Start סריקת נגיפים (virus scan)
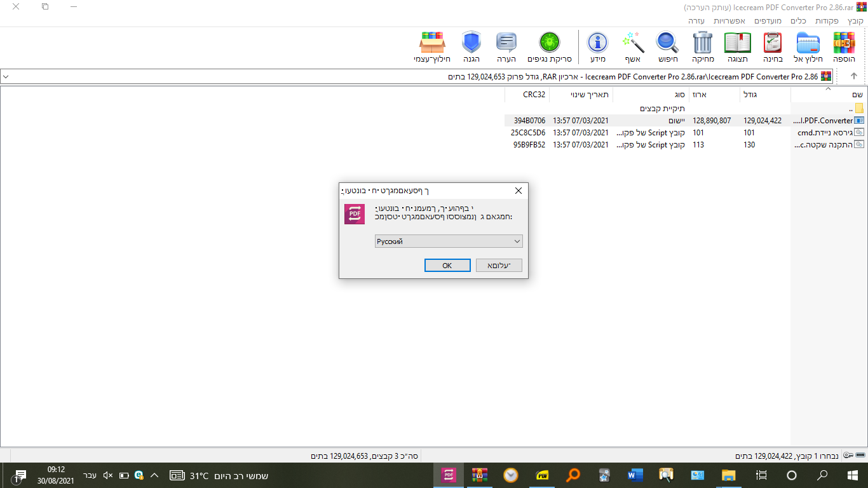 tap(550, 47)
